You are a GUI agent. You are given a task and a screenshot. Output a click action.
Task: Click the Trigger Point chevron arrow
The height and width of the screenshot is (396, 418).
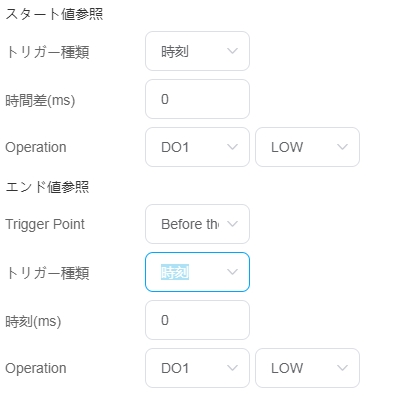[x=232, y=224]
